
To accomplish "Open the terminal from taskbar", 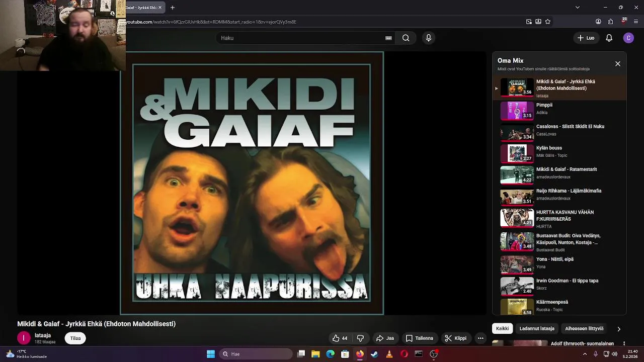I will [419, 354].
